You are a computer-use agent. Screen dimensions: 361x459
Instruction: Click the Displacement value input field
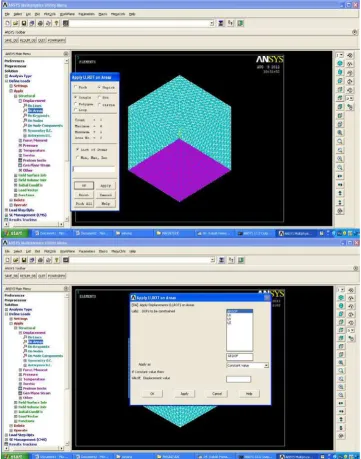pyautogui.click(x=239, y=379)
